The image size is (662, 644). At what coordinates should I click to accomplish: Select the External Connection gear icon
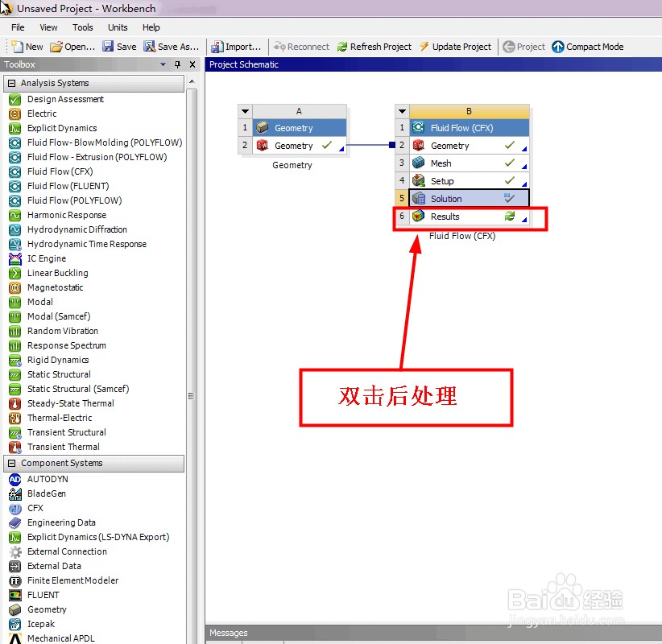click(x=15, y=551)
